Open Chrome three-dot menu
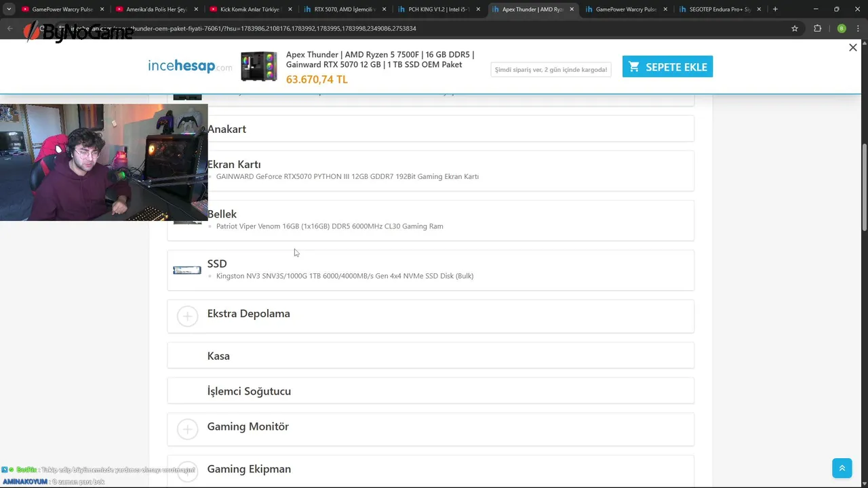 tap(859, 28)
